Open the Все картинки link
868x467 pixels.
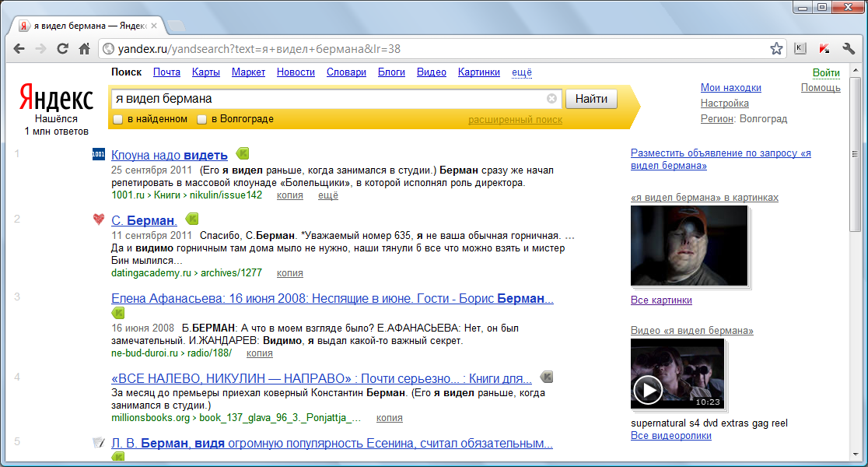(661, 300)
